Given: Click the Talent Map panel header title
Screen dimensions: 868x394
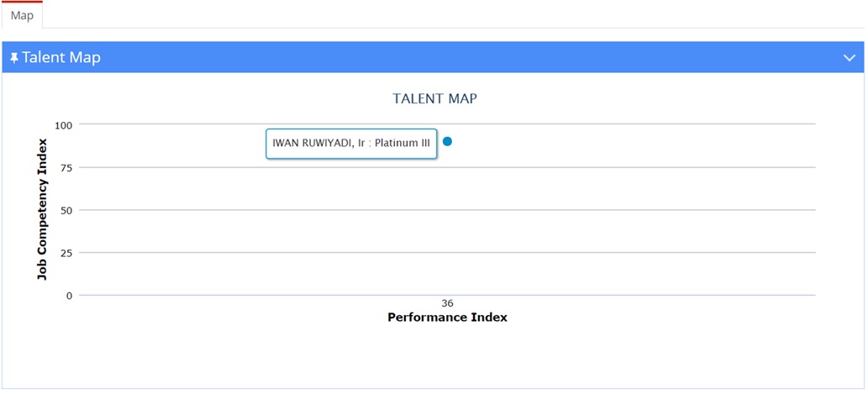Looking at the screenshot, I should [61, 58].
